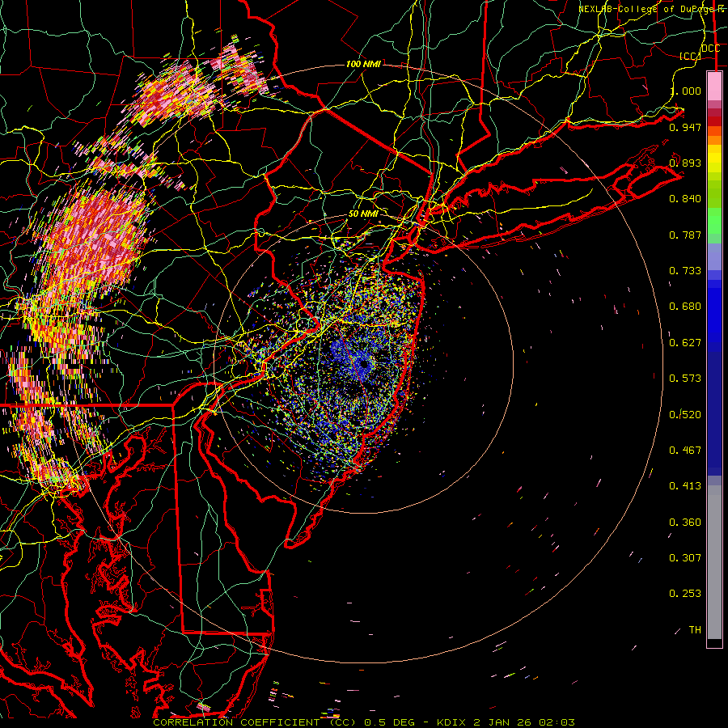Screen dimensions: 728x728
Task: Click the 0.787 legend value
Action: click(685, 235)
